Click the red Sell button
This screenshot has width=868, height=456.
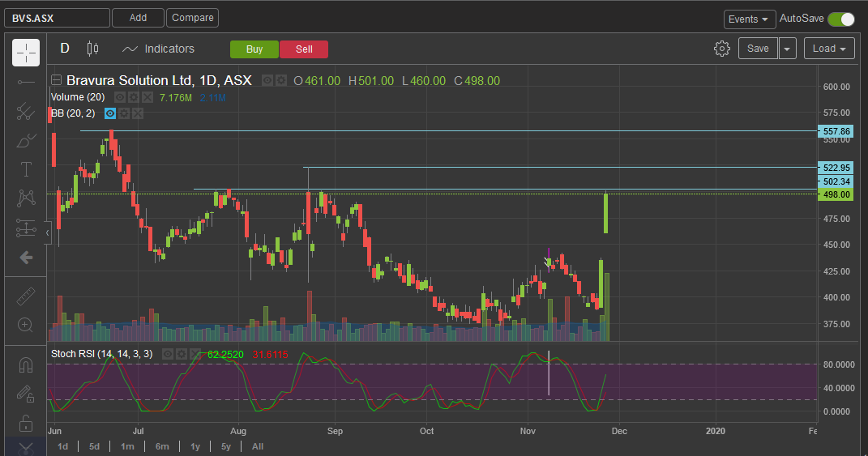tap(304, 49)
